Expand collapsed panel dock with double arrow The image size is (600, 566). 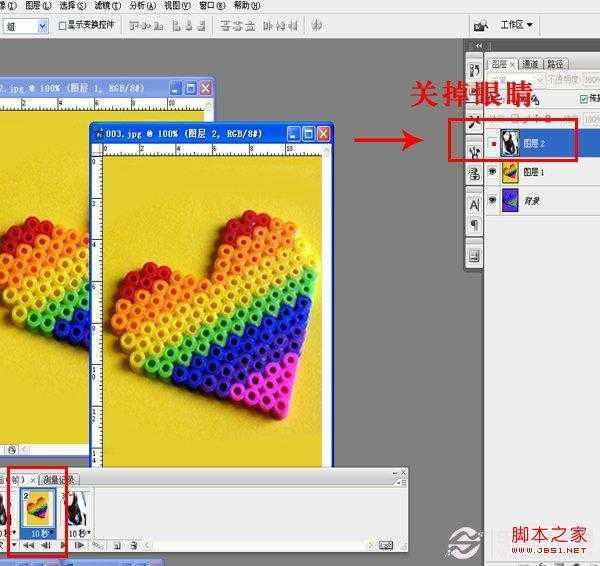(477, 45)
